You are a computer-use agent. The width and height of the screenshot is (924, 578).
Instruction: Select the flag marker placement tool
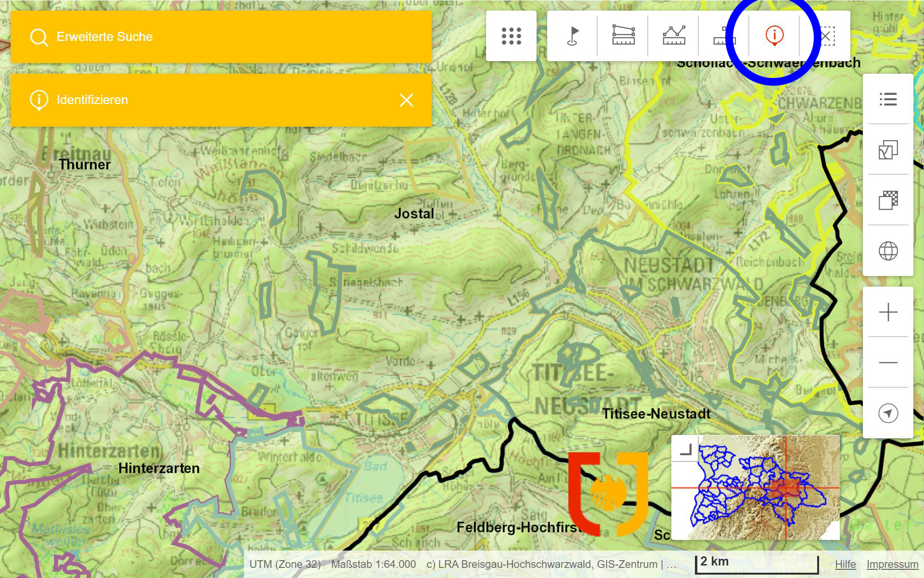(x=573, y=36)
